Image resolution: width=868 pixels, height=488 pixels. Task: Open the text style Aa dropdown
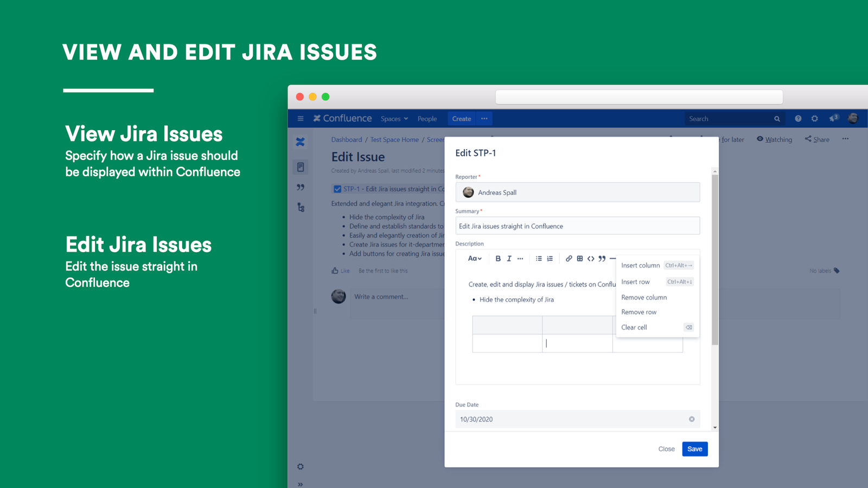coord(475,259)
